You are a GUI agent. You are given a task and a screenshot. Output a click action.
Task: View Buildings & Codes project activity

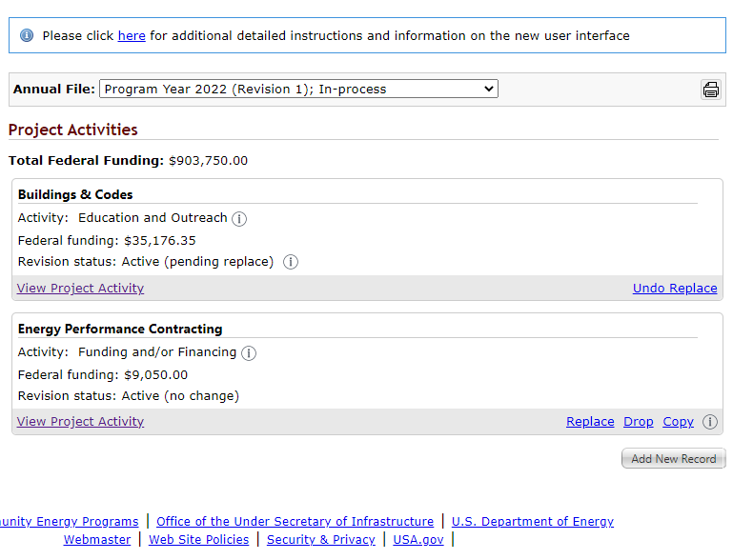coord(81,289)
